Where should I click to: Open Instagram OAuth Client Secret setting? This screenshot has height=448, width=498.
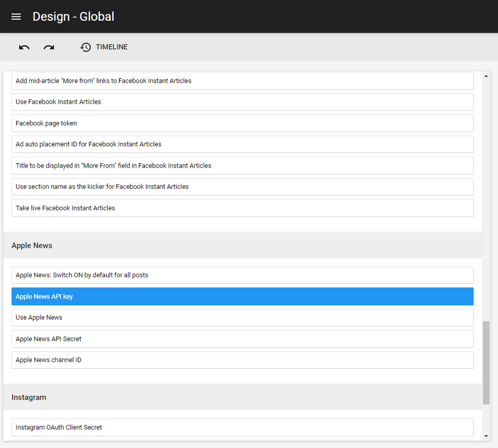tap(242, 427)
